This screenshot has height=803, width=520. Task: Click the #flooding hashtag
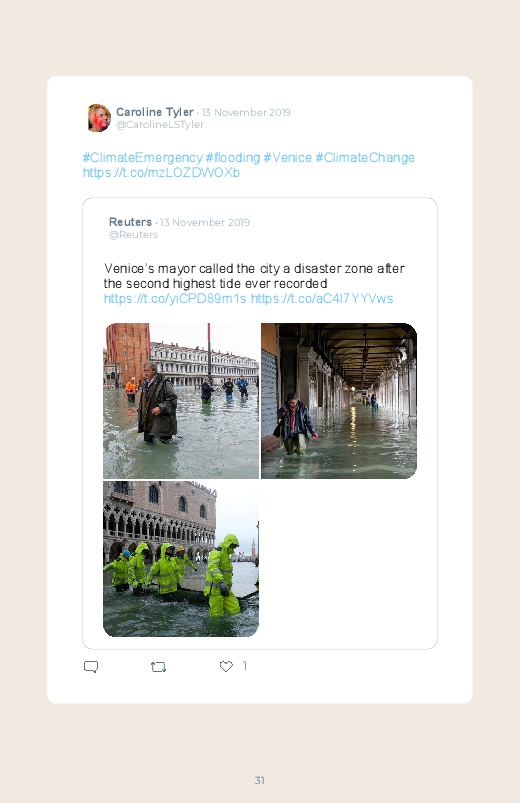[233, 157]
